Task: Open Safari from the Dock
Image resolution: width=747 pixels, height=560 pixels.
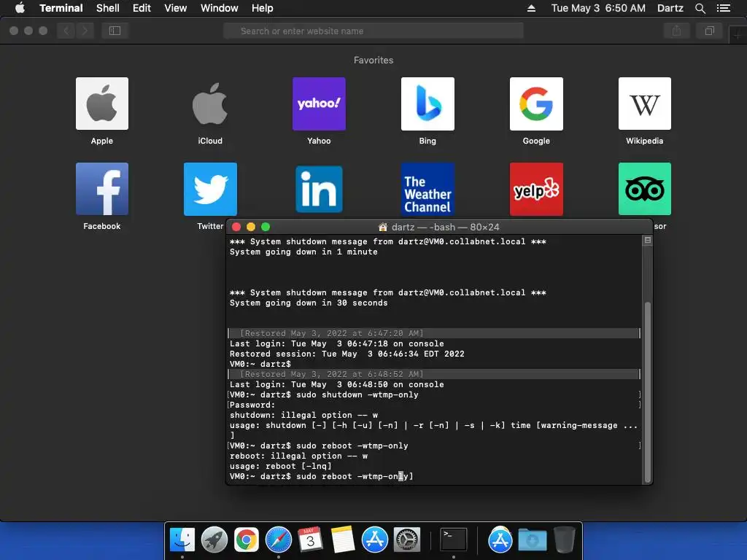Action: tap(278, 540)
